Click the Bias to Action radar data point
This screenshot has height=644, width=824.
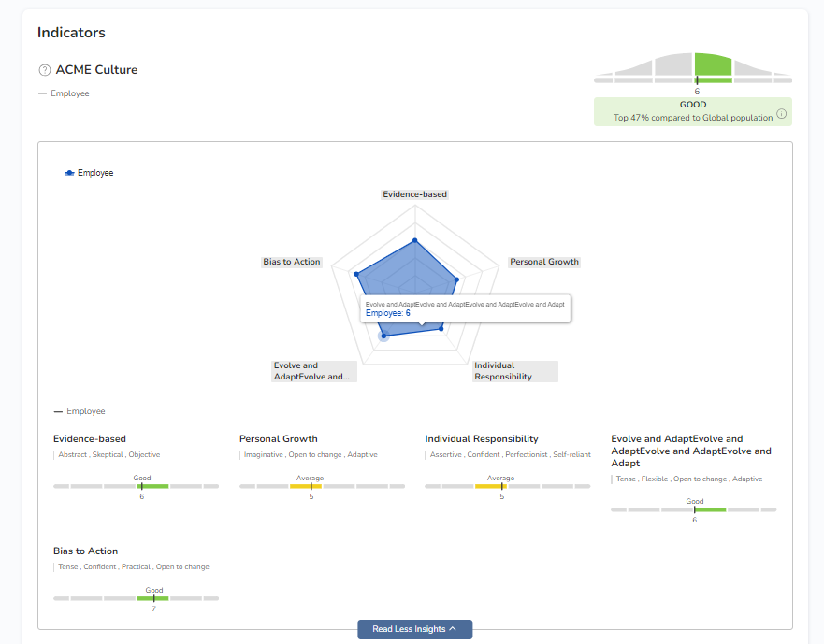356,274
